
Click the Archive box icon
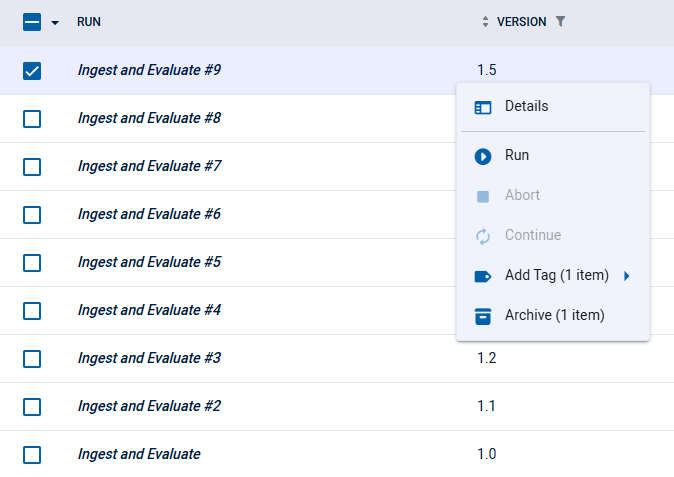(483, 316)
